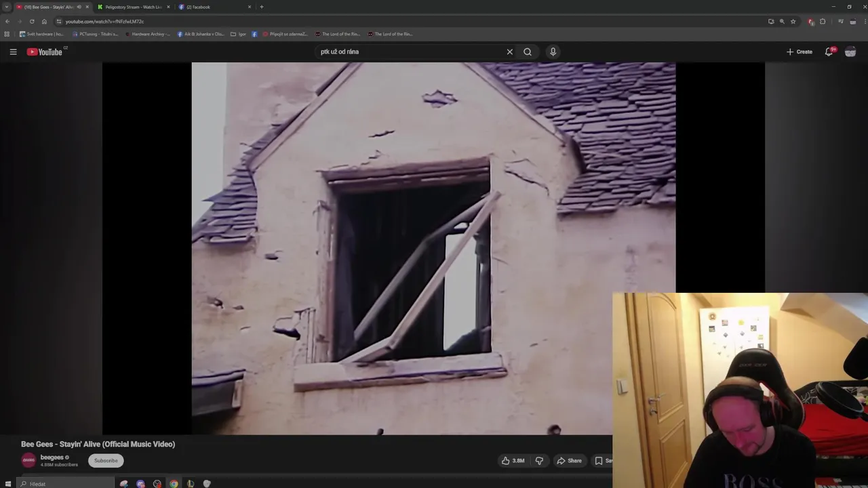Screen dimensions: 868x488
Task: Expand the Igor bookmarks folder
Action: click(238, 34)
